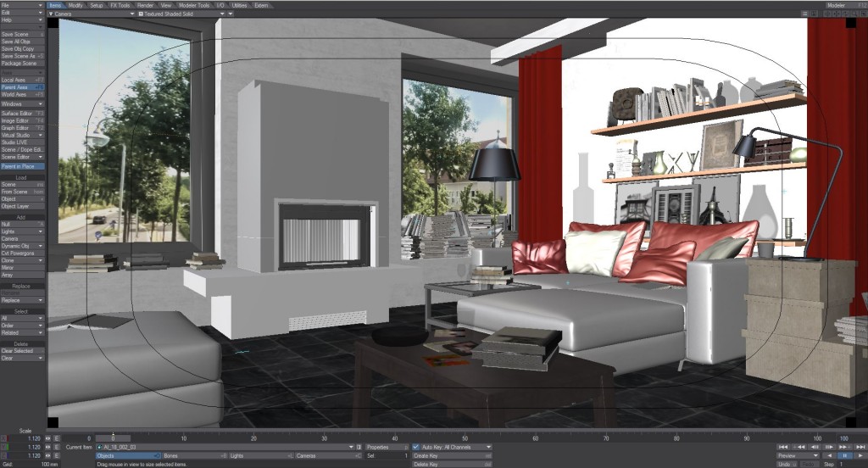Click the Y channel keyframe arrows icon
Viewport: 868px width, 468px height.
coord(47,447)
